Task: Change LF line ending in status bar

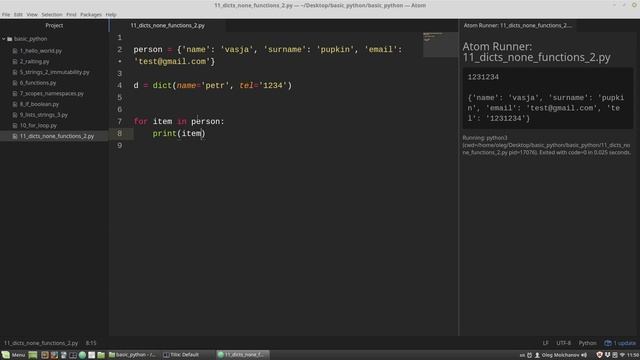Action: 545,343
